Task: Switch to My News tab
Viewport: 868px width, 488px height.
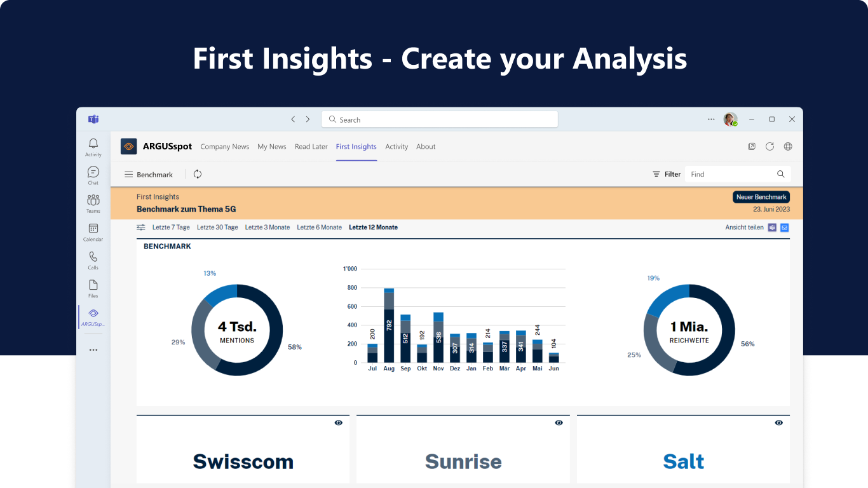Action: (272, 147)
